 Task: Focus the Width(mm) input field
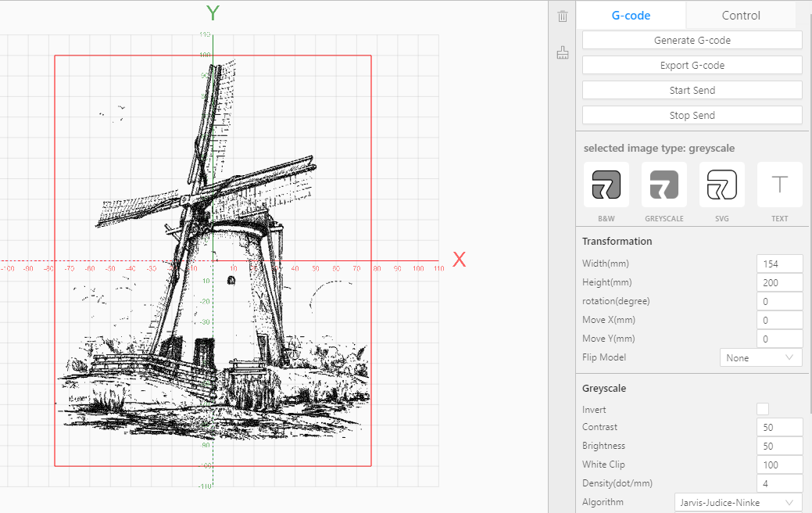[x=779, y=264]
